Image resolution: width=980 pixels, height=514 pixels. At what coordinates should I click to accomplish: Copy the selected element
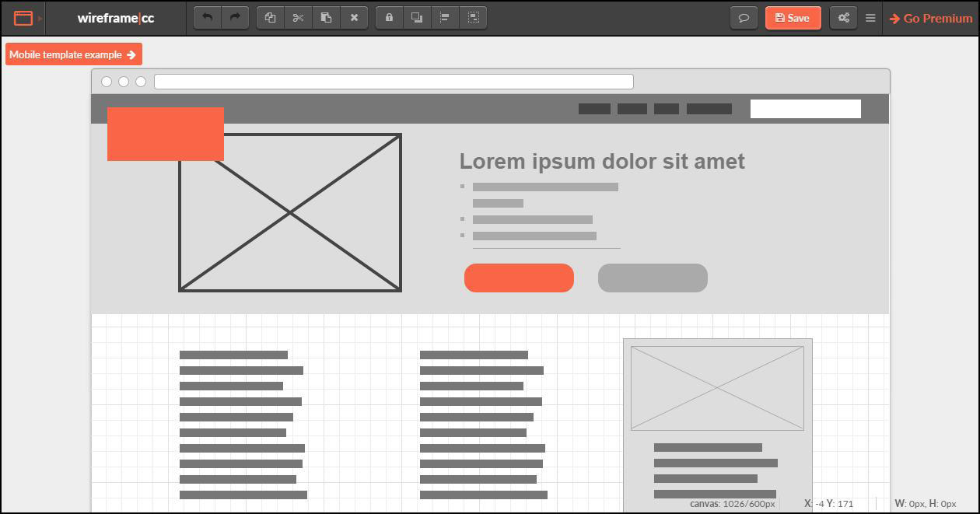[270, 18]
